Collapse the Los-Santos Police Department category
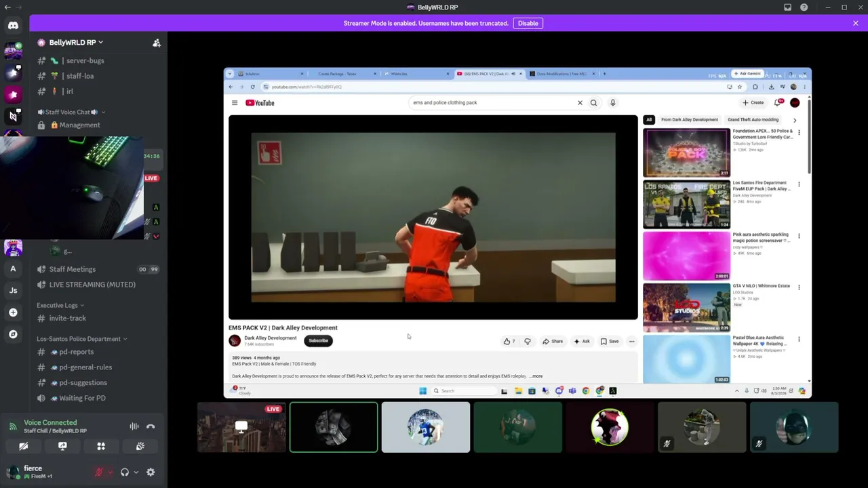This screenshot has height=488, width=868. (x=81, y=339)
